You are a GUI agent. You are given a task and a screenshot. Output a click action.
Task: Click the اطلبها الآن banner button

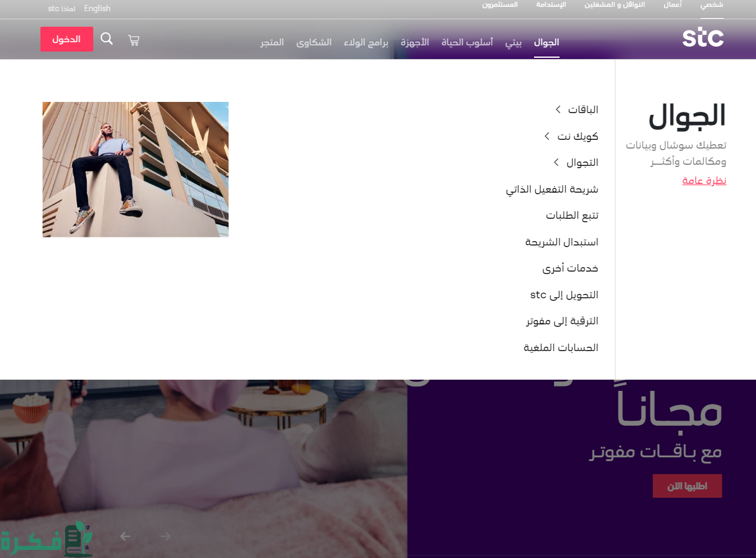pyautogui.click(x=687, y=486)
